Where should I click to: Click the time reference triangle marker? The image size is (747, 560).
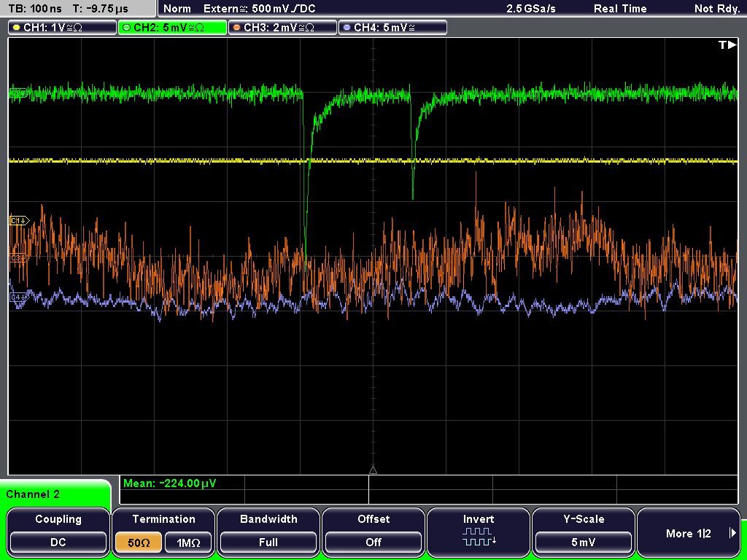pos(373,470)
